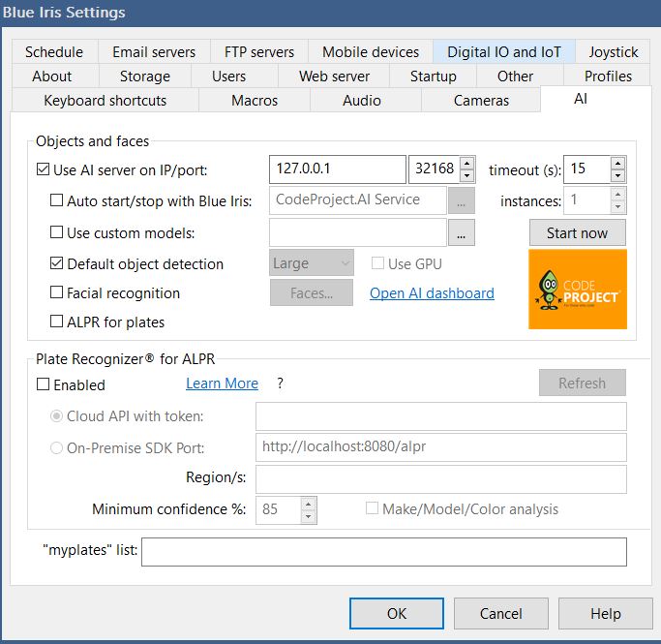This screenshot has height=644, width=661.
Task: Increase minimum confidence percentage
Action: 309,504
